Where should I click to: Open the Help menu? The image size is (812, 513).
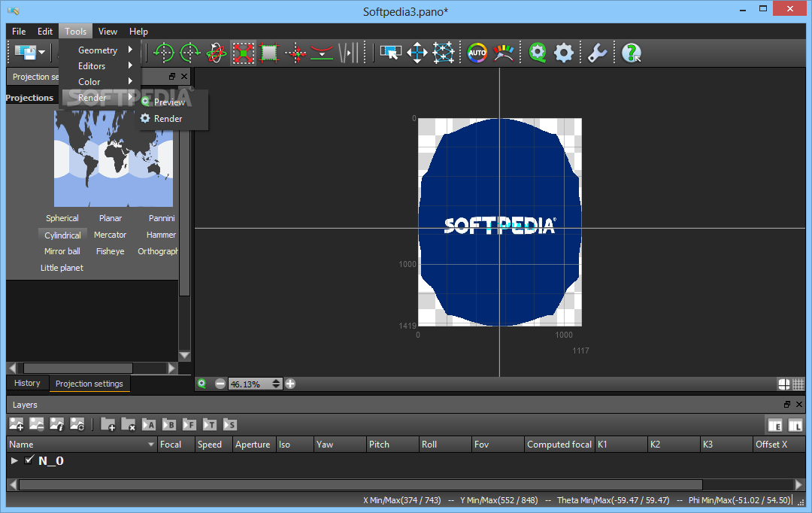click(138, 31)
